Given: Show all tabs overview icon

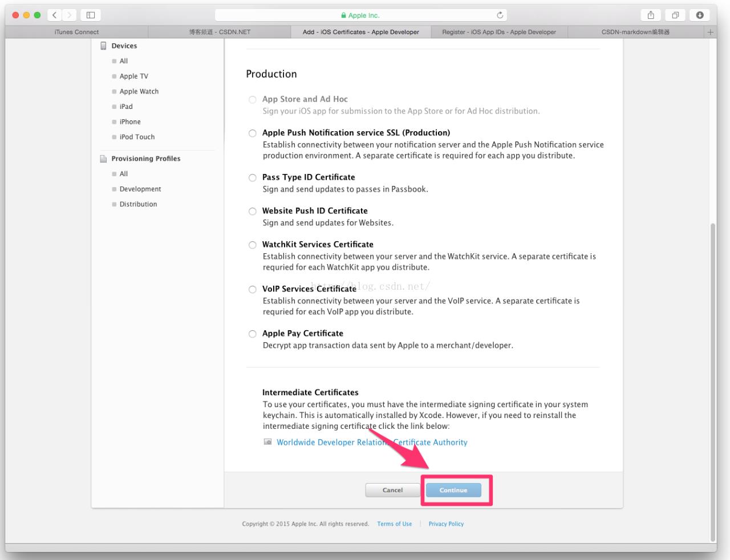Looking at the screenshot, I should [675, 15].
